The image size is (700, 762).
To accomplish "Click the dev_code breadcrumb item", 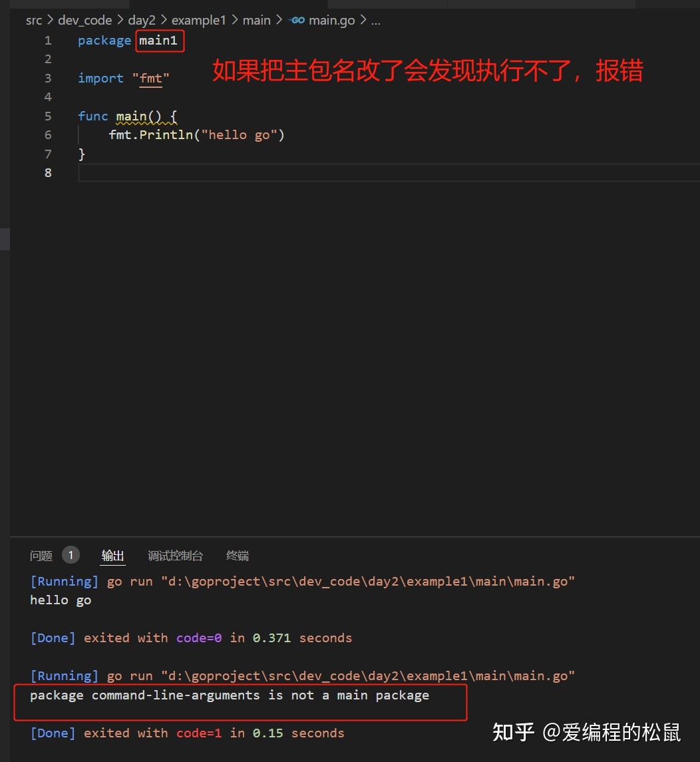I will click(x=85, y=20).
